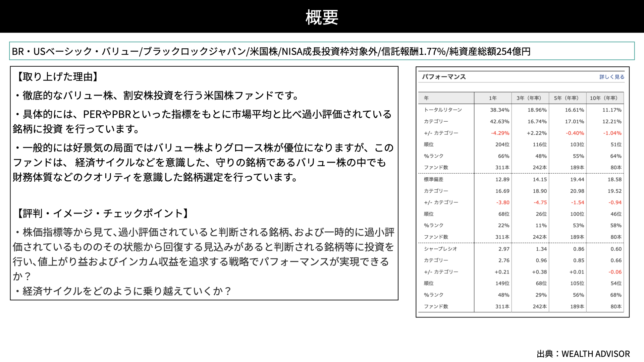Click the 149位 rank value

click(502, 283)
